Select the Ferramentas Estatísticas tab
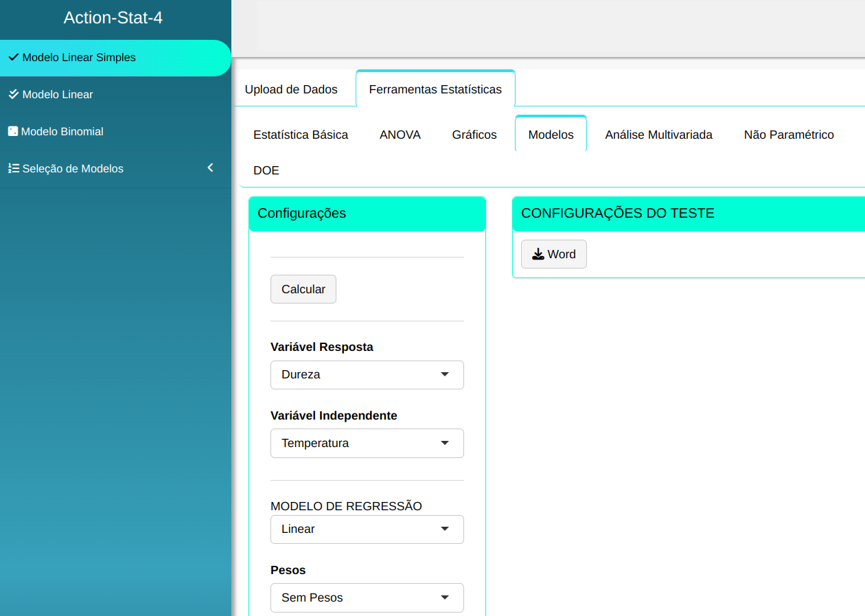The width and height of the screenshot is (865, 616). click(x=435, y=89)
